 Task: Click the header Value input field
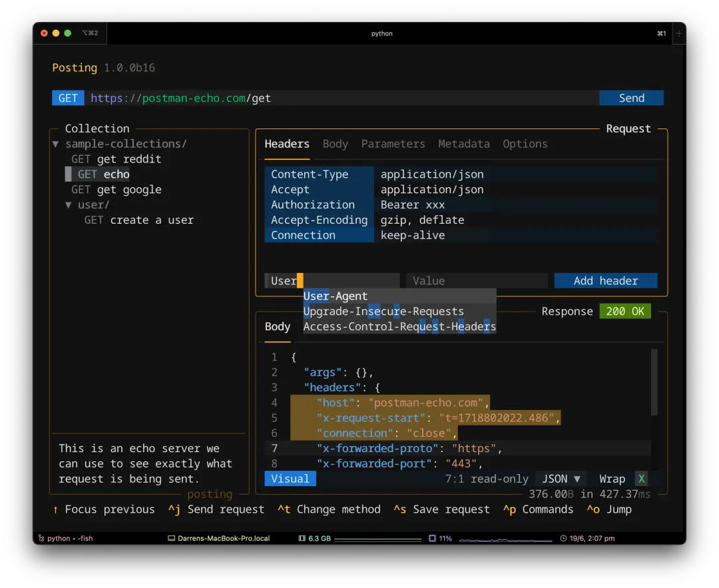477,281
